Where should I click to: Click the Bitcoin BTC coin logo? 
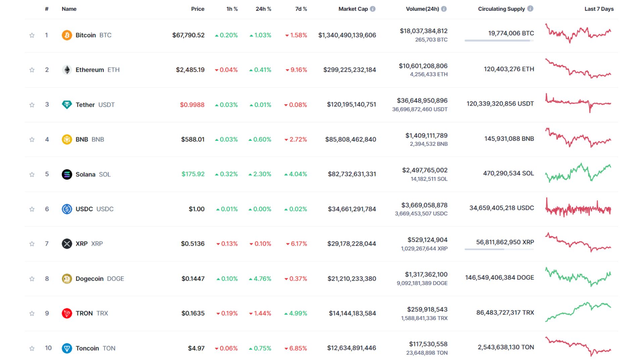click(67, 35)
